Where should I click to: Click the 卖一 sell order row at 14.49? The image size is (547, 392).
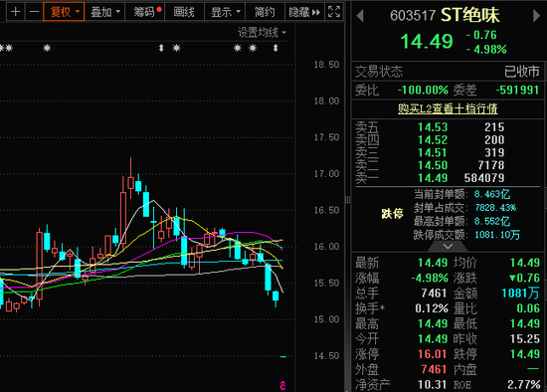(x=448, y=178)
